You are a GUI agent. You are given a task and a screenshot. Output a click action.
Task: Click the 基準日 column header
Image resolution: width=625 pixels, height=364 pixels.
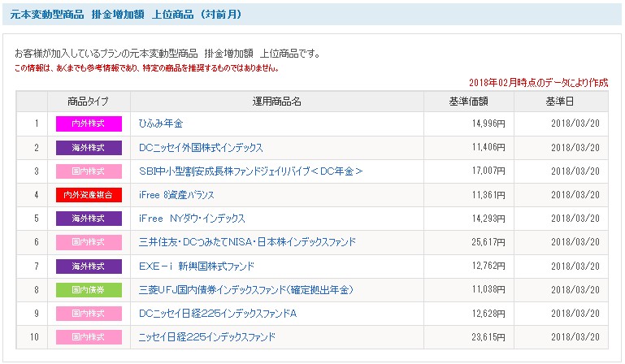[561, 102]
